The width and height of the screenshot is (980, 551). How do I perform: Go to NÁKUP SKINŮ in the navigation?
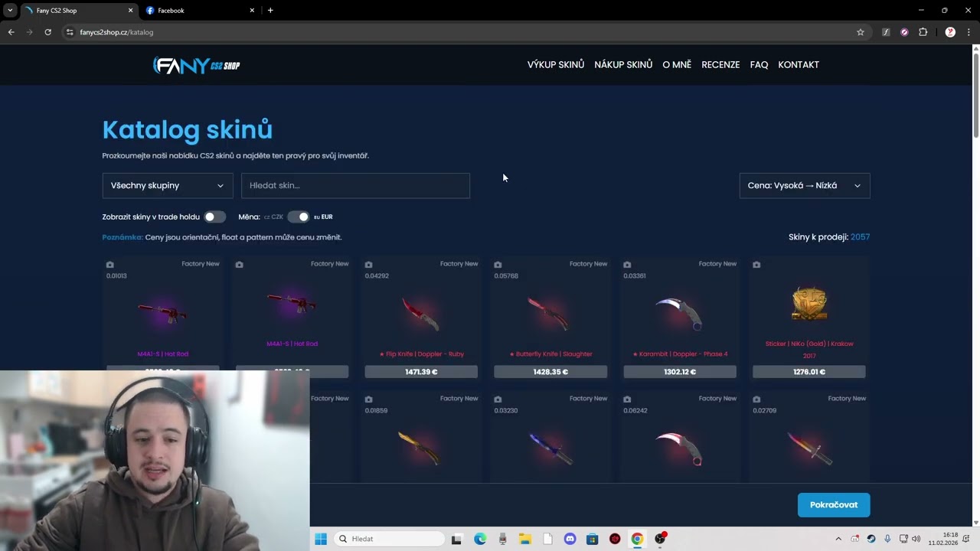[623, 65]
